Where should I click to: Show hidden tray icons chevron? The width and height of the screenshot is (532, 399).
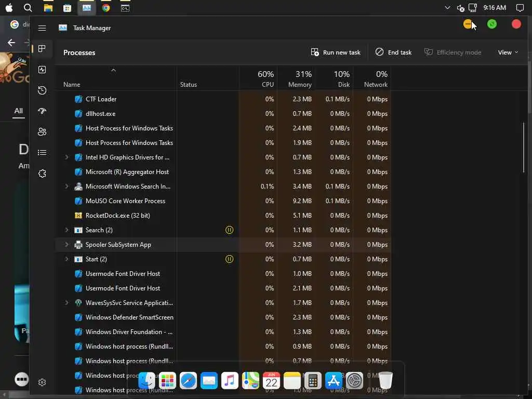tap(447, 7)
